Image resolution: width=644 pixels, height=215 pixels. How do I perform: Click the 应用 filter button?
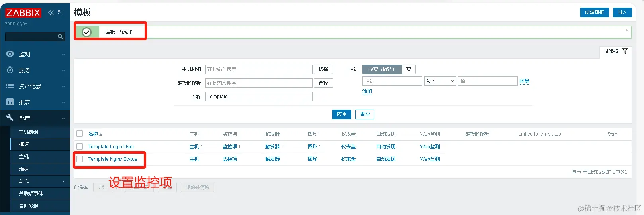pyautogui.click(x=342, y=114)
